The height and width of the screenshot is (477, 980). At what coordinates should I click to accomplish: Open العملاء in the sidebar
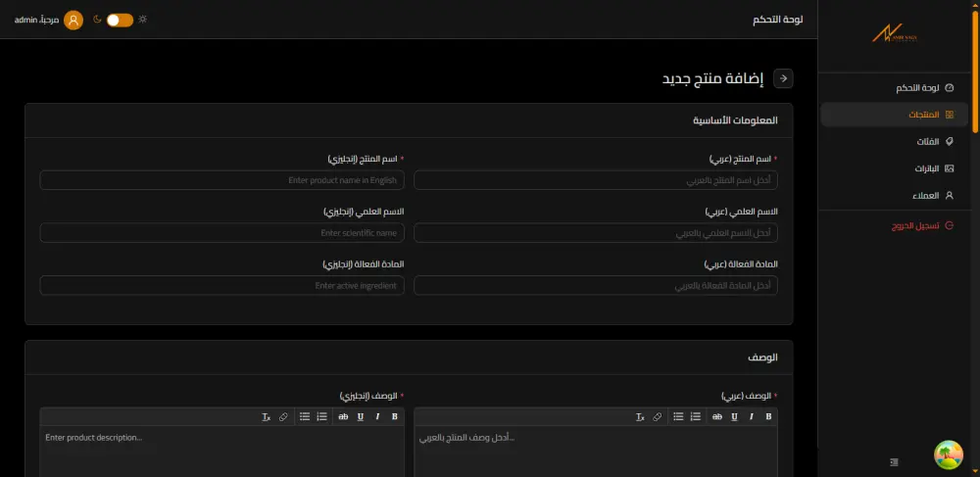point(895,196)
